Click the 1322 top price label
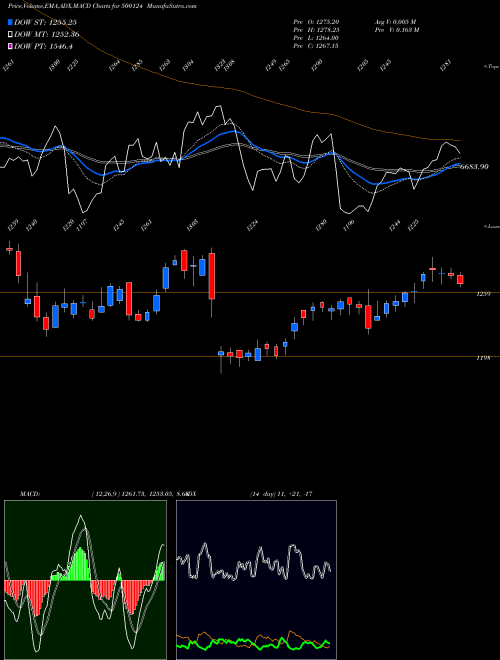This screenshot has width=500, height=660. [220, 65]
